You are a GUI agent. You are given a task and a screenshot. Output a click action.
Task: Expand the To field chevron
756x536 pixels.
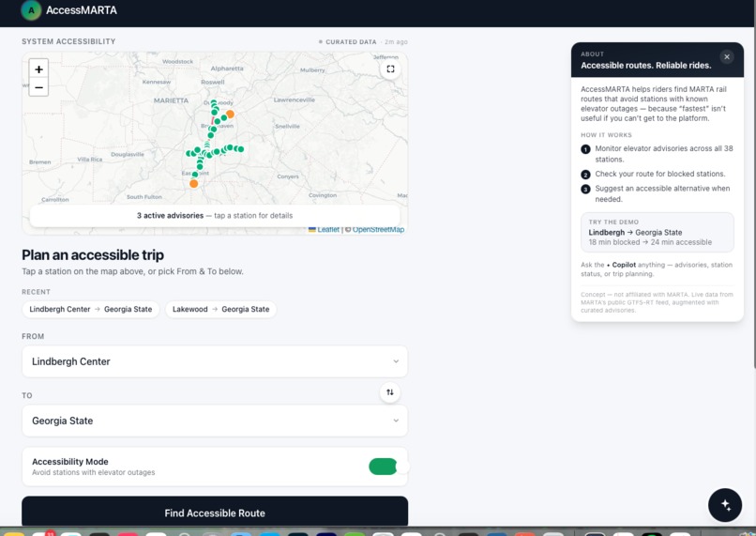[x=396, y=421]
